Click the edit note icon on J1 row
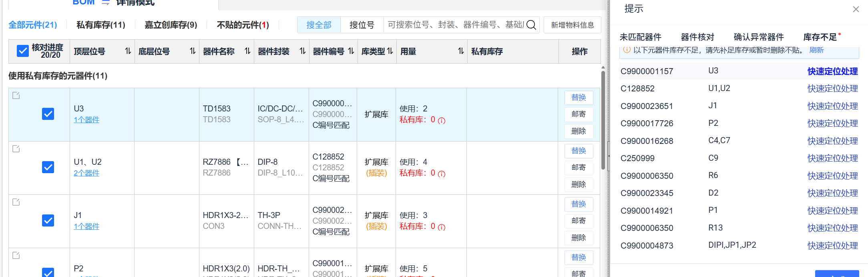 16,202
